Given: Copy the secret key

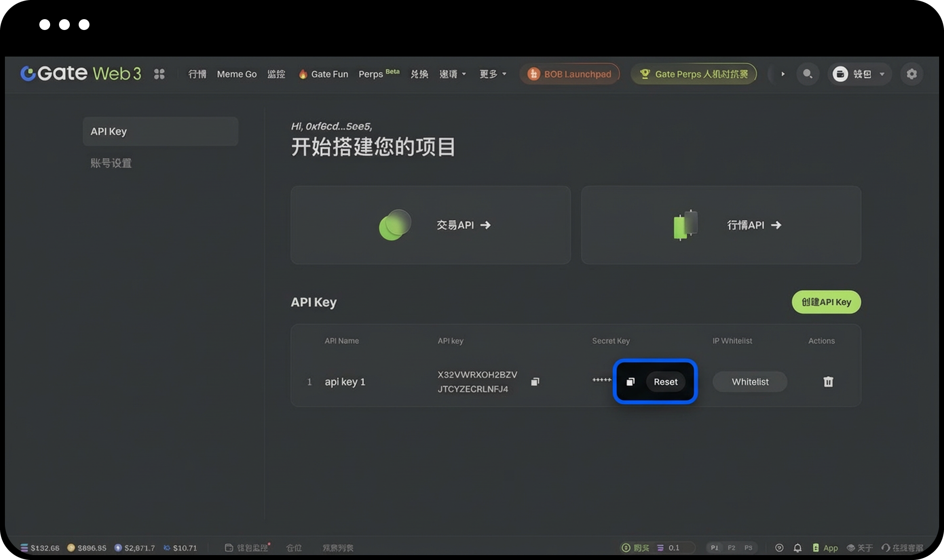Looking at the screenshot, I should [630, 382].
